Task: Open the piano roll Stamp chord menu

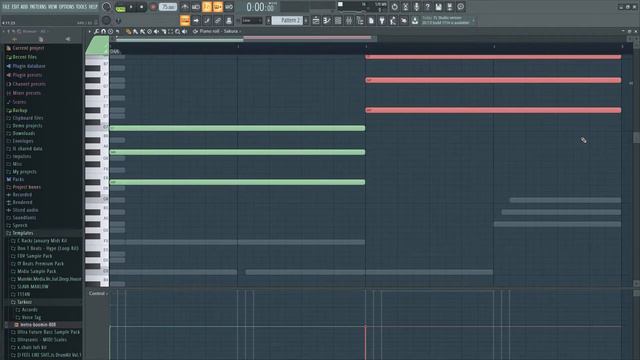Action: point(110,31)
